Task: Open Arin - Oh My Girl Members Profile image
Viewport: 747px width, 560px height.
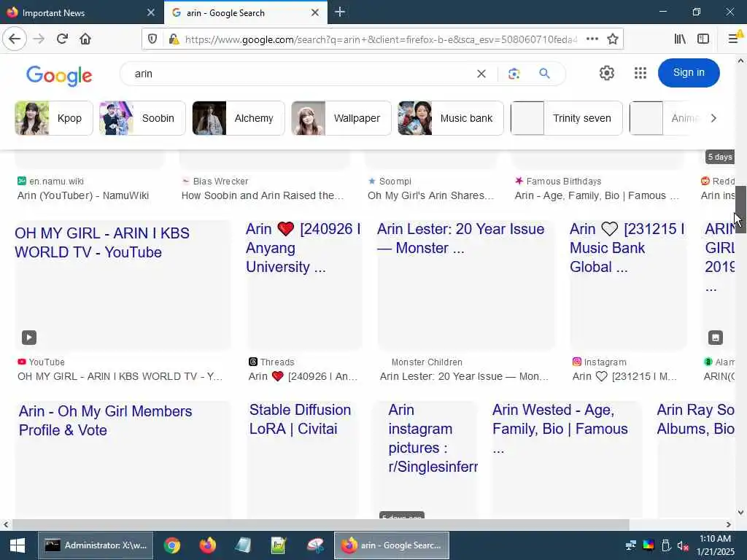Action: coord(123,459)
